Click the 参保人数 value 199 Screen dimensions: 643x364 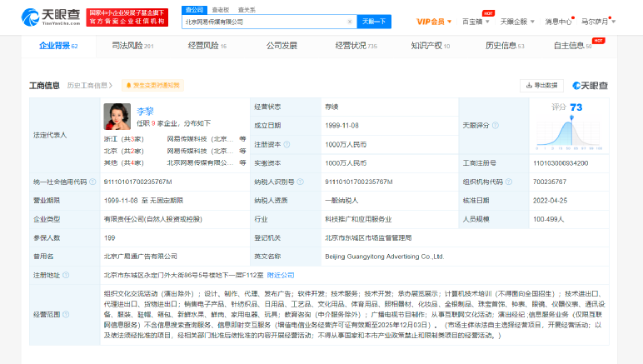109,237
